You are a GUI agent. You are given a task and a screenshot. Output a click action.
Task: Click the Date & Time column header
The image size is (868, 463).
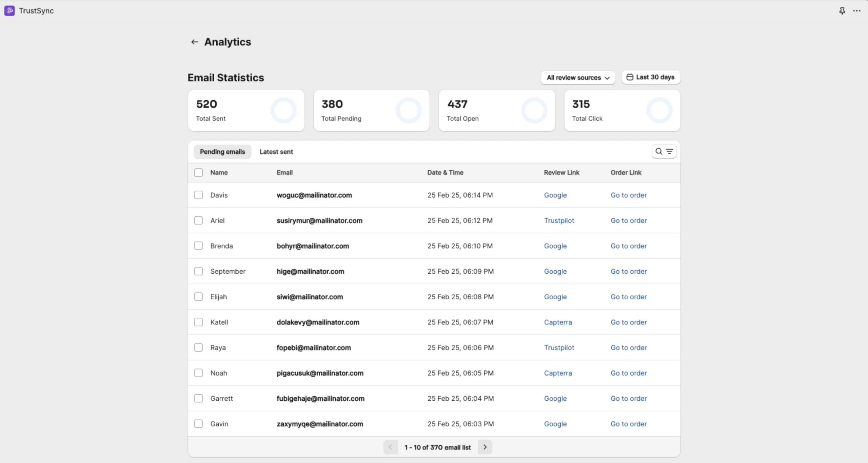(445, 172)
